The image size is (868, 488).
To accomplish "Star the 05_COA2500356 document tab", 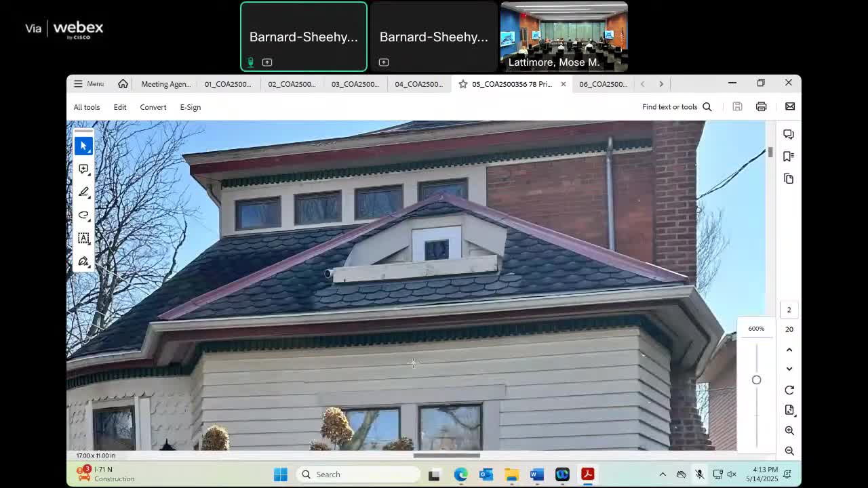I will pos(463,84).
